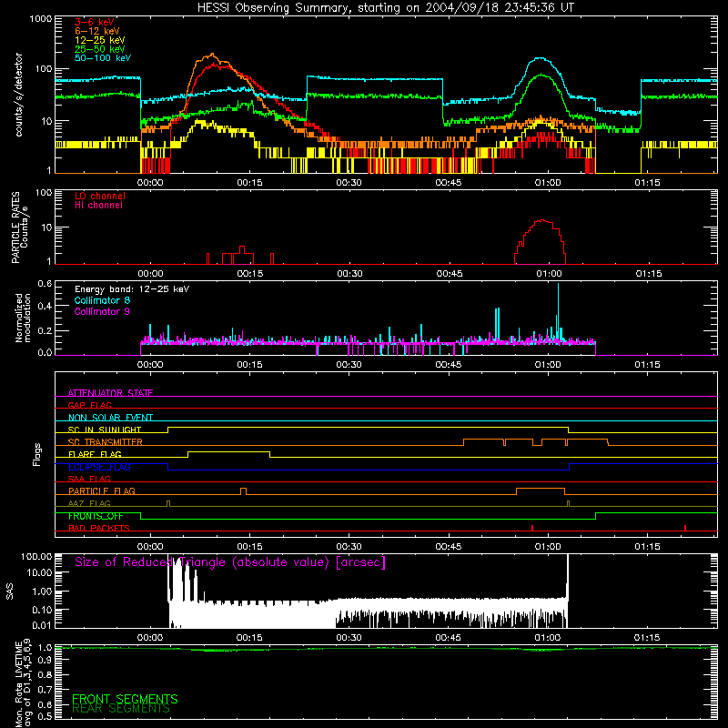Click the 100.00 tick label on SAS plot
The image size is (728, 728).
[36, 556]
